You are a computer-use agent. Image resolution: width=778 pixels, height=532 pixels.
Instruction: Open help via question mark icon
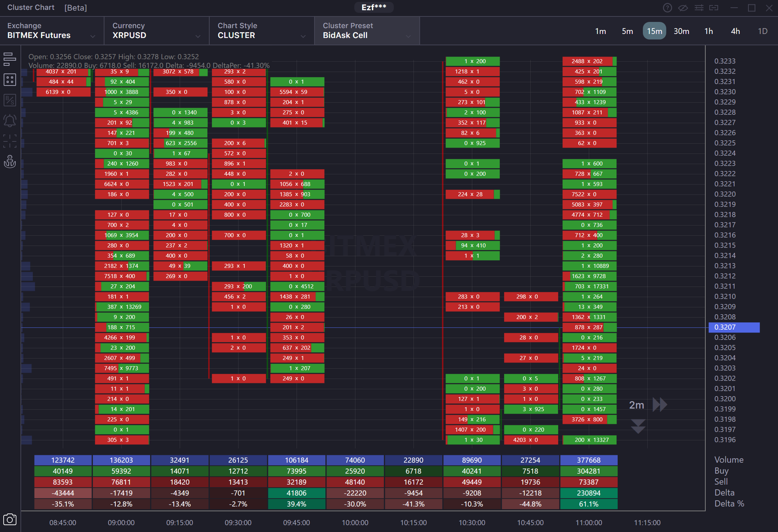click(667, 8)
